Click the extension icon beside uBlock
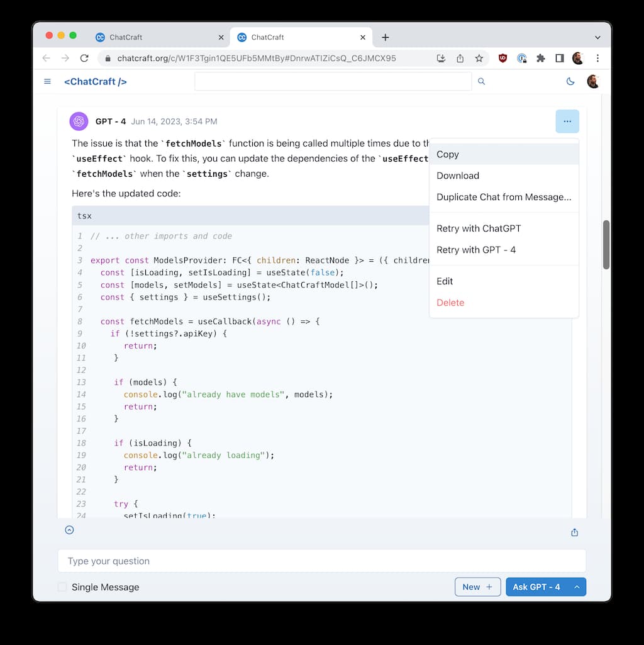Viewport: 644px width, 645px height. [x=521, y=59]
